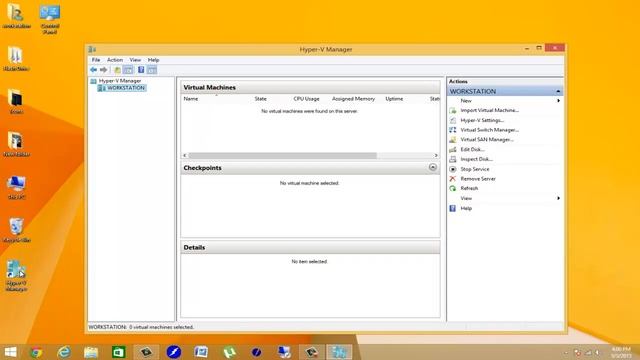Open Help in the Actions pane

466,208
